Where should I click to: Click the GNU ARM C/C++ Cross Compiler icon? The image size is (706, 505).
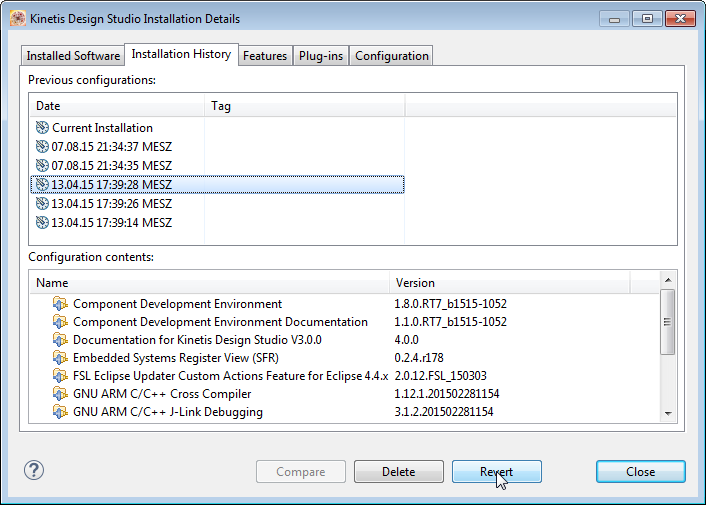pyautogui.click(x=60, y=394)
